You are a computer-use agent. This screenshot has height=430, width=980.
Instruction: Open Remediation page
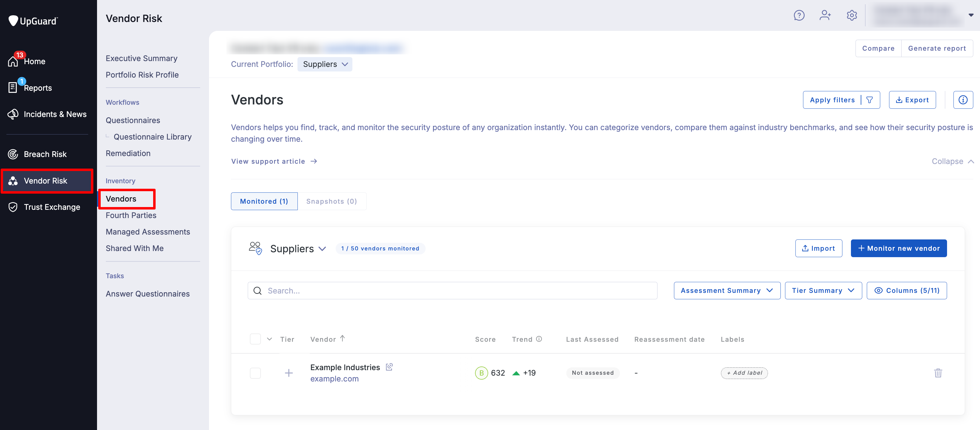tap(128, 153)
